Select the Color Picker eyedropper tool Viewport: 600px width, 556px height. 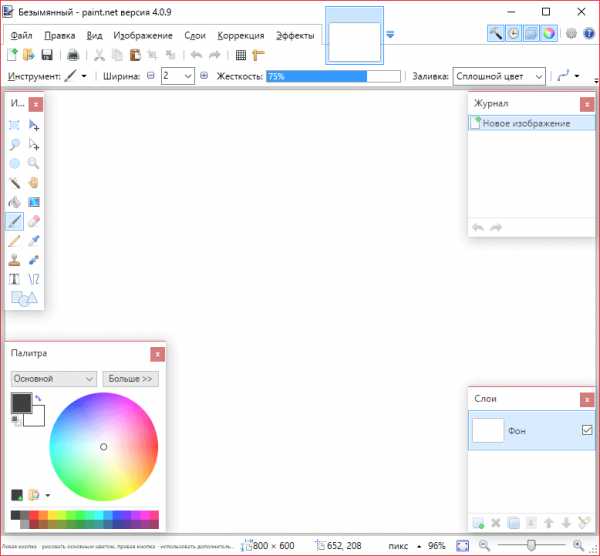[34, 241]
